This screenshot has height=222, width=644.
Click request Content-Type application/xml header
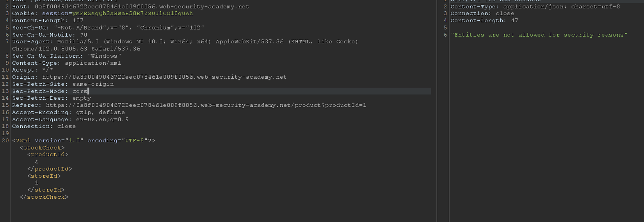(66, 63)
